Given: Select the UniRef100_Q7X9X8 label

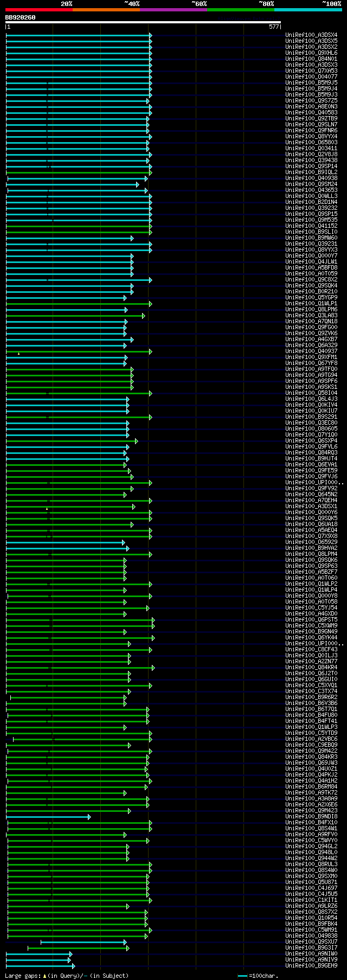Looking at the screenshot, I should (x=311, y=536).
